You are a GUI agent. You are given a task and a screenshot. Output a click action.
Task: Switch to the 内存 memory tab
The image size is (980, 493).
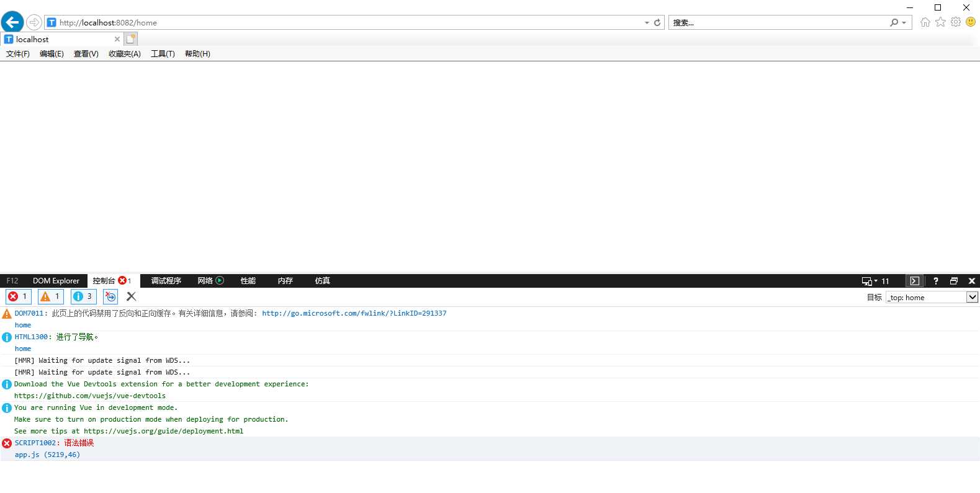[x=285, y=281]
